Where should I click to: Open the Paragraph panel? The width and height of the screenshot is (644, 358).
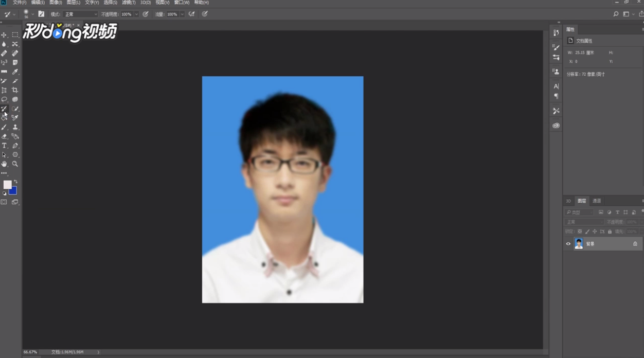[555, 96]
